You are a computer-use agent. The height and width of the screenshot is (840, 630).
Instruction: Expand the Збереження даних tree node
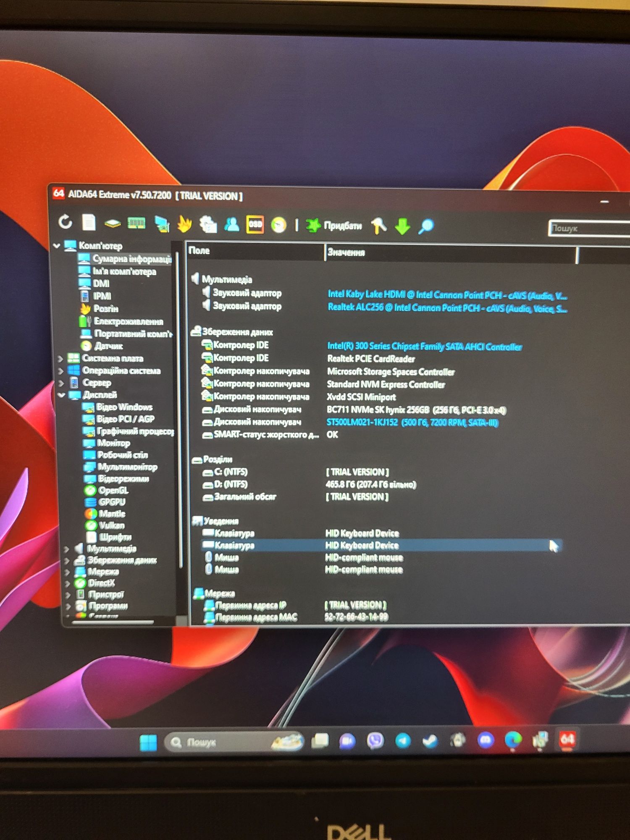pos(67,560)
